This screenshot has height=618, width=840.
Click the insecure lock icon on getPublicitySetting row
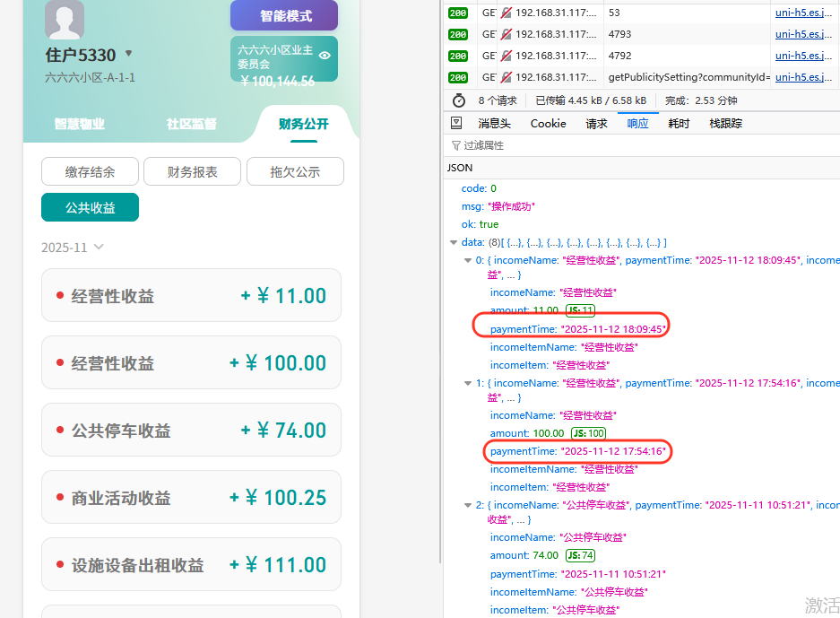coord(507,77)
